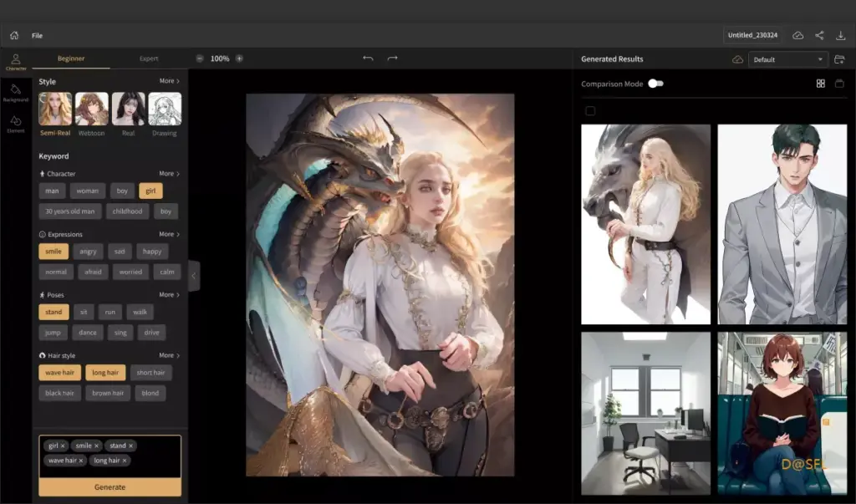Viewport: 856px width, 504px height.
Task: Click the cloud icon in Generated Results
Action: (737, 59)
